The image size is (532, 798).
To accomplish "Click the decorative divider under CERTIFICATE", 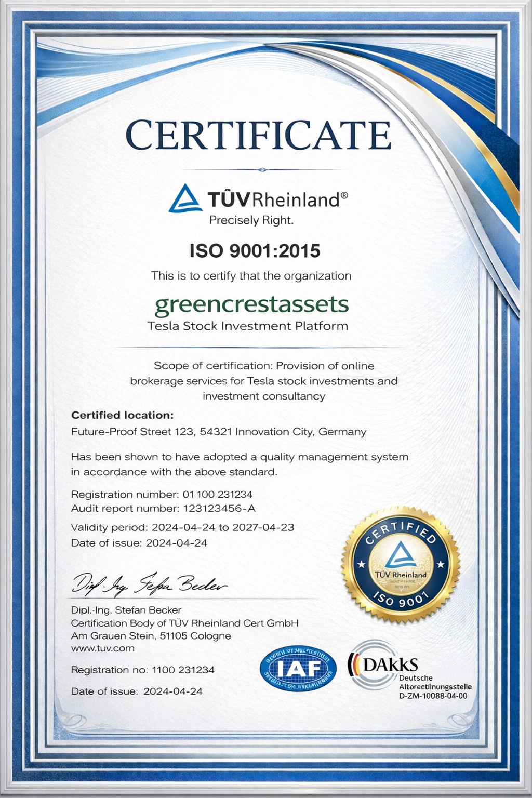I will pos(262,169).
